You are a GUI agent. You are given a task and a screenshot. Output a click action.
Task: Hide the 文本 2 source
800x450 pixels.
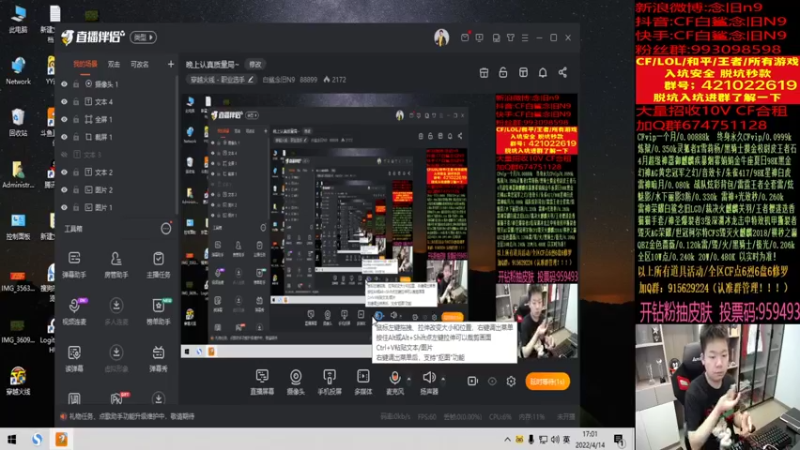(x=64, y=172)
